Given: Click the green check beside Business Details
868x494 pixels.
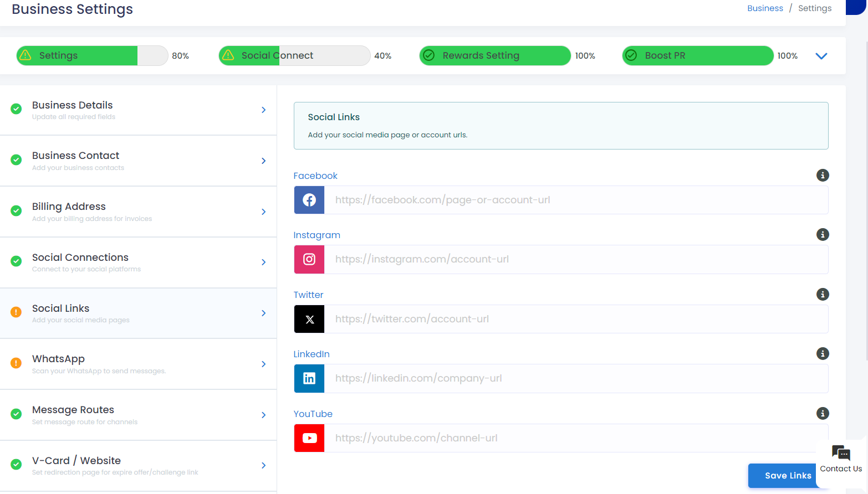Looking at the screenshot, I should 16,109.
